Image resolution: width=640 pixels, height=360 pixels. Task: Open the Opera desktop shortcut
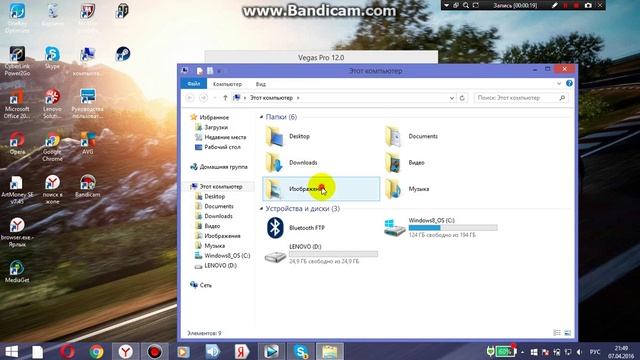[x=17, y=143]
